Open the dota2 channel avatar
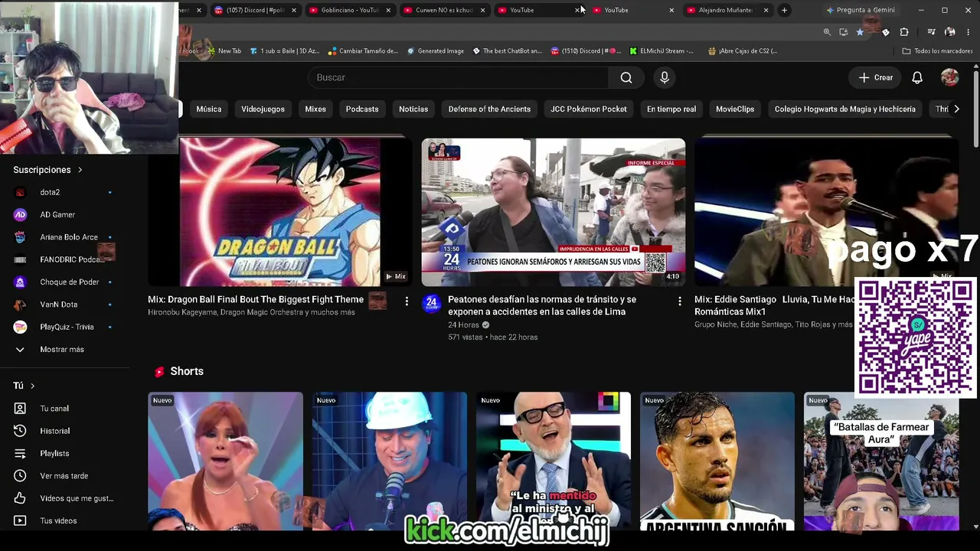Screen dimensions: 980x551 point(21,192)
